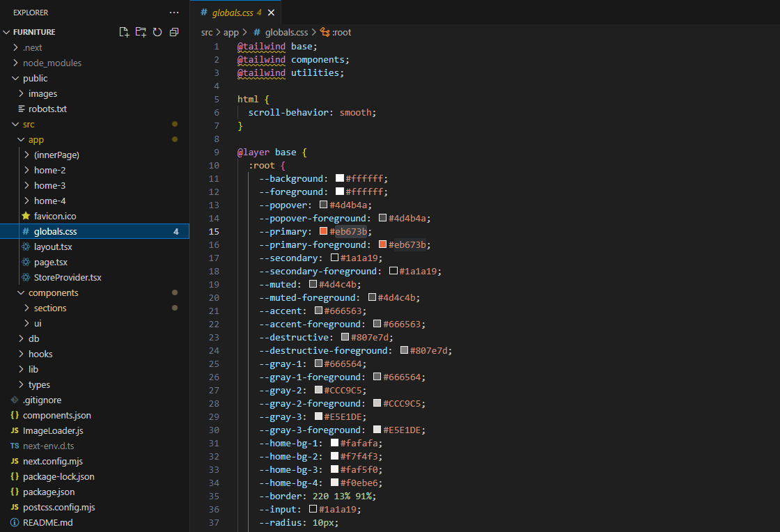The width and height of the screenshot is (780, 532).
Task: Click the app breadcrumb segment
Action: pyautogui.click(x=231, y=32)
